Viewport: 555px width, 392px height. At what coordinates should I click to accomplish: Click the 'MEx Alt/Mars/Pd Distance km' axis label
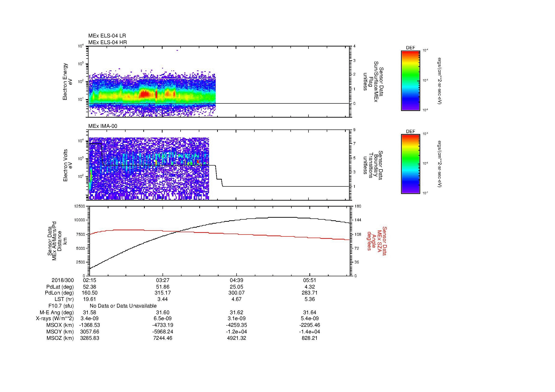57,241
